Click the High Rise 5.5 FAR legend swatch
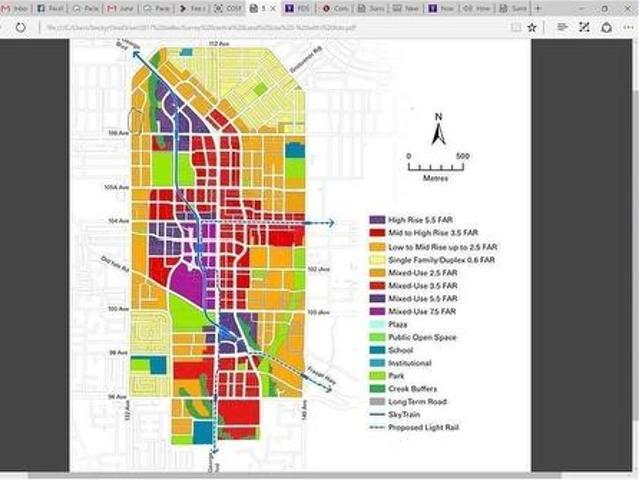639x480 pixels. point(377,220)
